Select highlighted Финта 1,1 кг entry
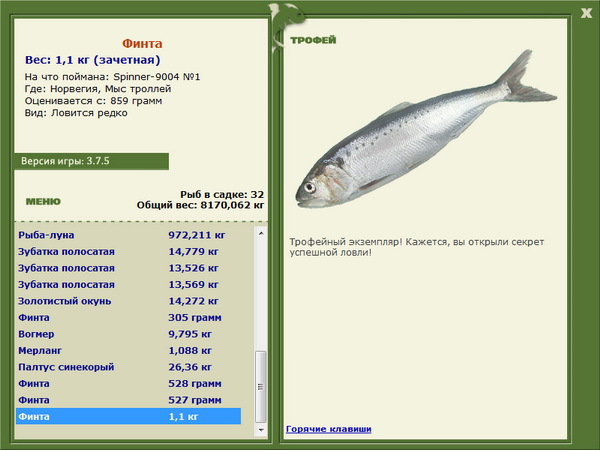This screenshot has width=600, height=450. coord(129,416)
